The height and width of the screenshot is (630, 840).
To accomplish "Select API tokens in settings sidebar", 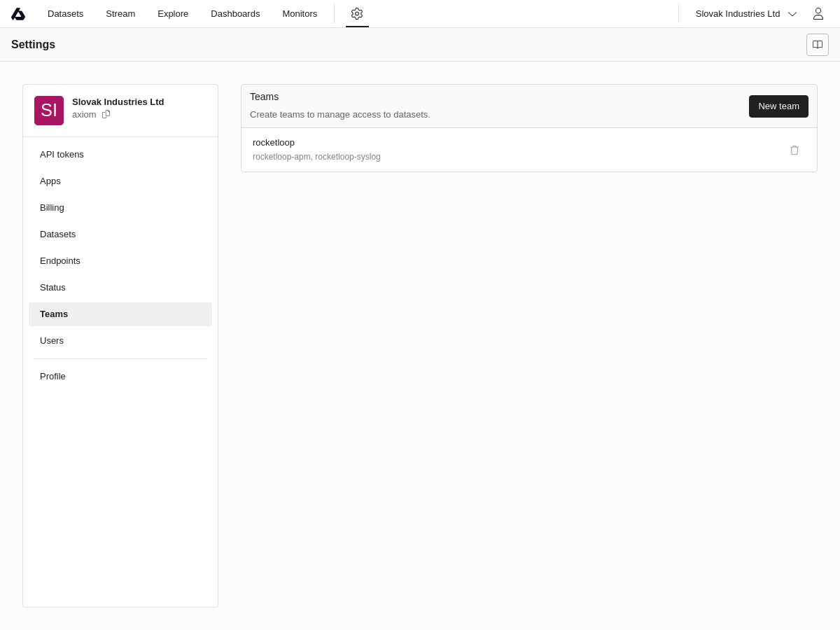I will coord(62,155).
